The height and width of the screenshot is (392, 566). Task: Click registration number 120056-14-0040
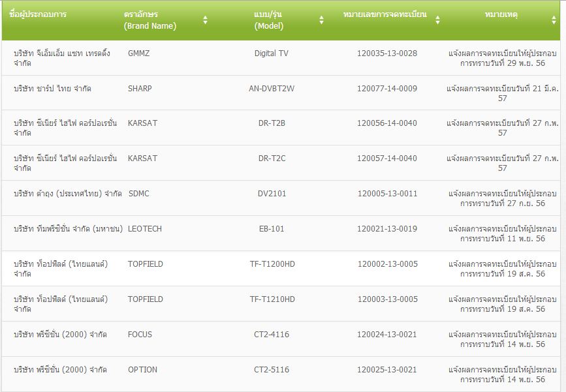pos(387,123)
